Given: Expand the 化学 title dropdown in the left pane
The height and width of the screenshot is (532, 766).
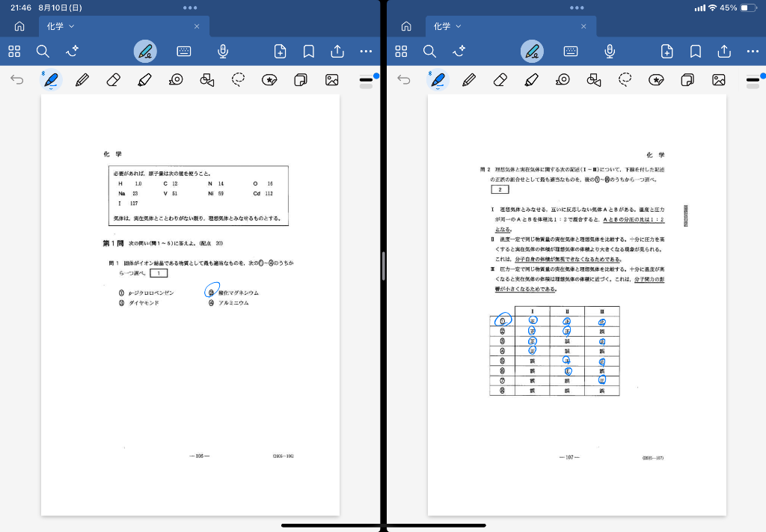Looking at the screenshot, I should (x=72, y=26).
